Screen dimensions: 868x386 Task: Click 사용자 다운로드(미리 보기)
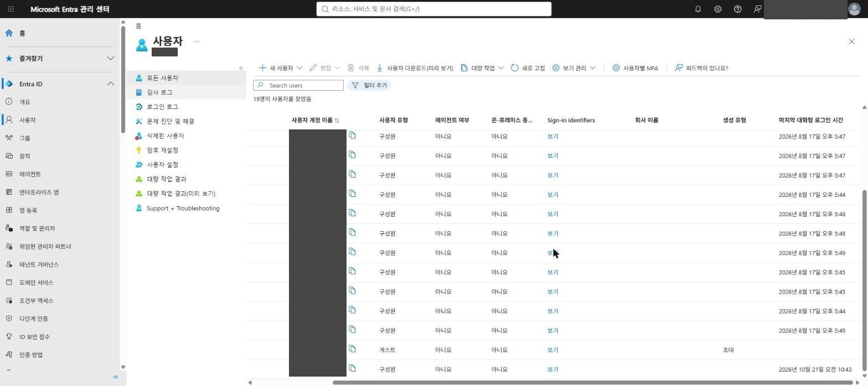415,68
